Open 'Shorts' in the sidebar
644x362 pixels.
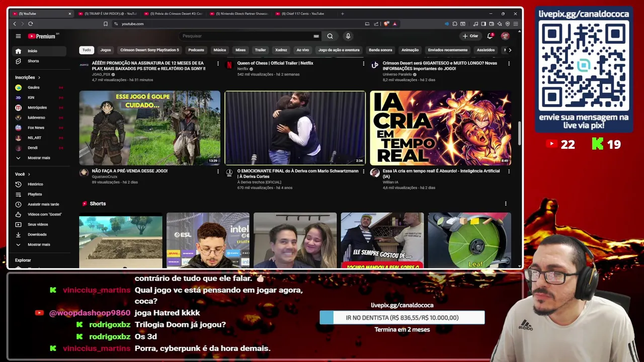pyautogui.click(x=39, y=61)
